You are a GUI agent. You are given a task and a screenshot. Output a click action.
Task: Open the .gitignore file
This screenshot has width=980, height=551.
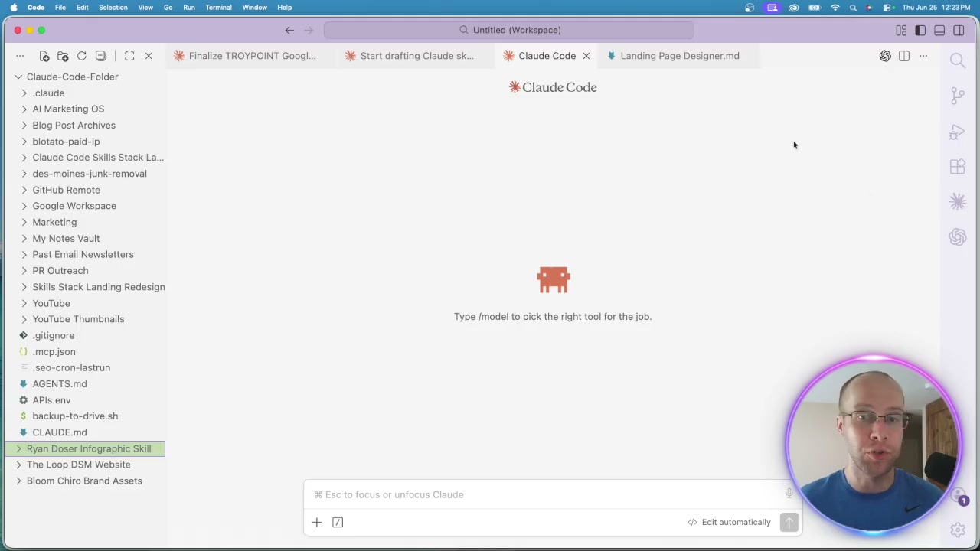[x=53, y=335]
